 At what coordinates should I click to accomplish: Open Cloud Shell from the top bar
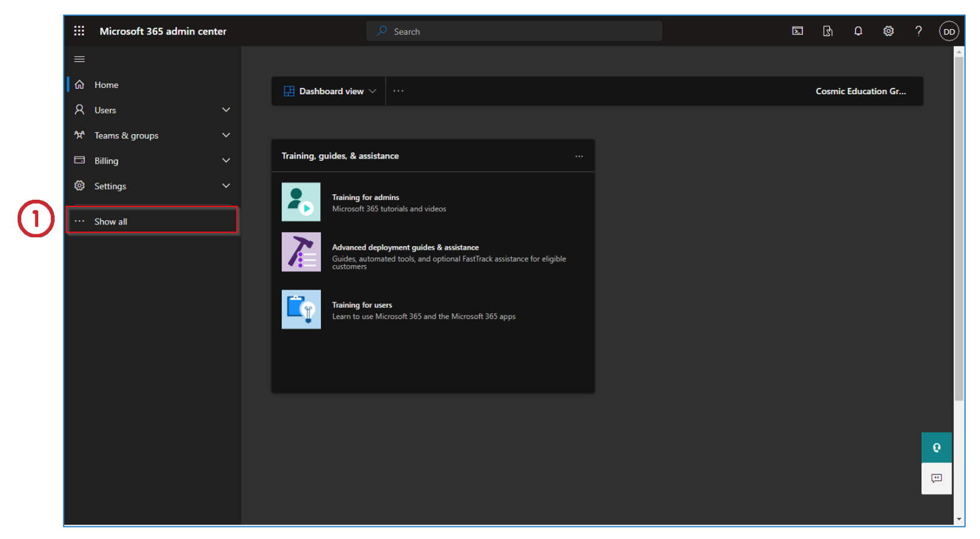(x=797, y=31)
